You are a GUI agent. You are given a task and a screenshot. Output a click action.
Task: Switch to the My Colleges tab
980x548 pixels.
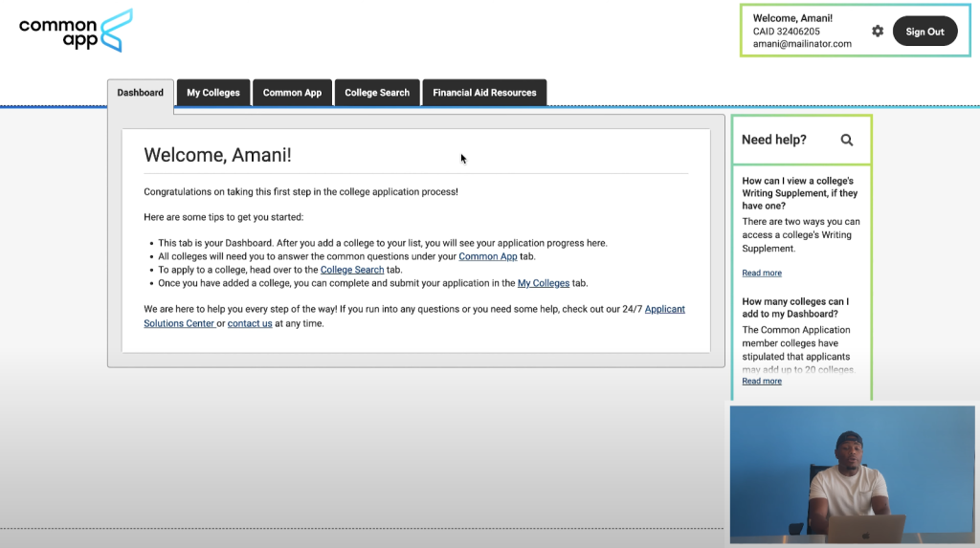tap(213, 93)
